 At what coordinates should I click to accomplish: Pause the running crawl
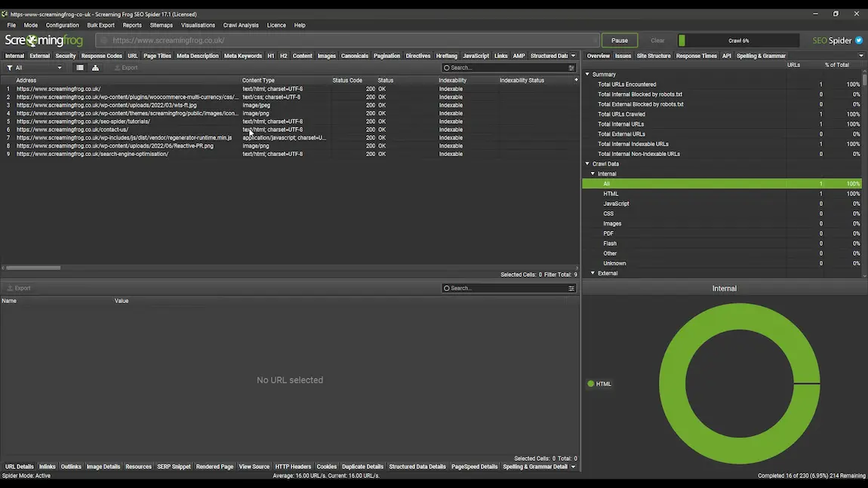click(x=619, y=41)
